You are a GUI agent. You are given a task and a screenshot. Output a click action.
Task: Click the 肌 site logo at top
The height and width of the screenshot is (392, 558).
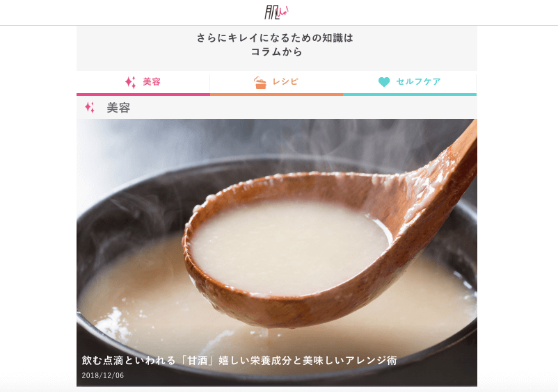point(276,13)
